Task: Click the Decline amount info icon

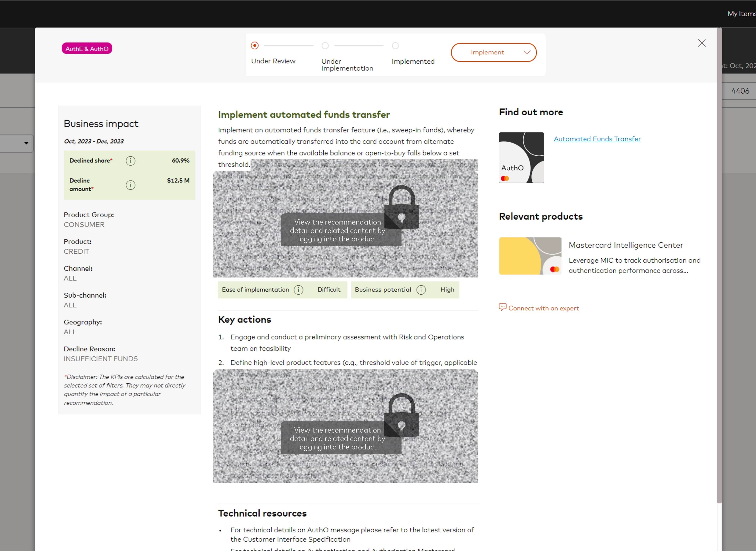Action: 130,185
